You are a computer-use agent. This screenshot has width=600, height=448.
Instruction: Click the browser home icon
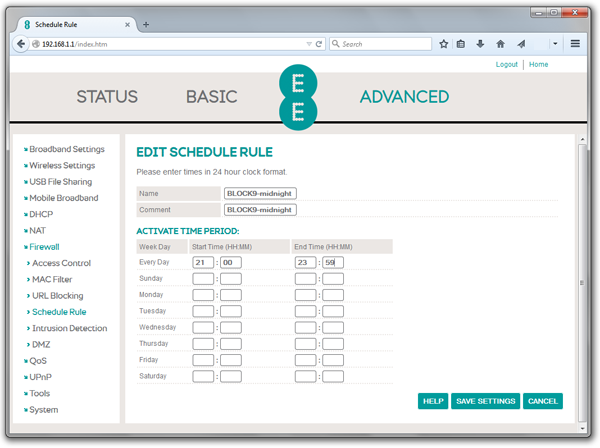point(501,44)
